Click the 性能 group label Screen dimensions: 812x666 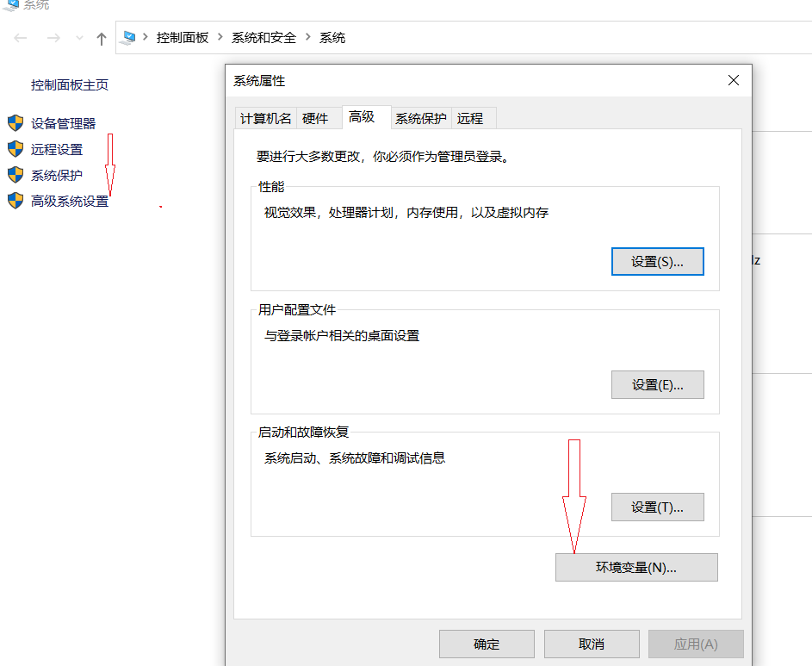click(x=271, y=187)
